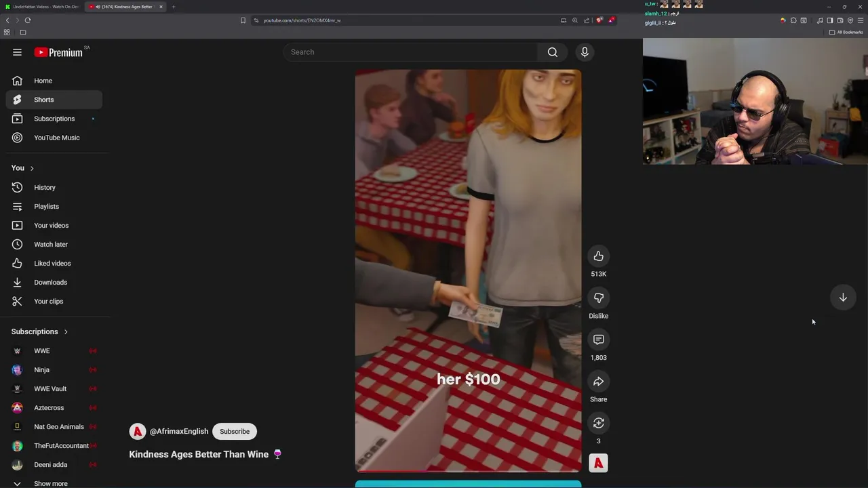This screenshot has height=488, width=868.
Task: Open Your clips in the sidebar
Action: point(54,302)
